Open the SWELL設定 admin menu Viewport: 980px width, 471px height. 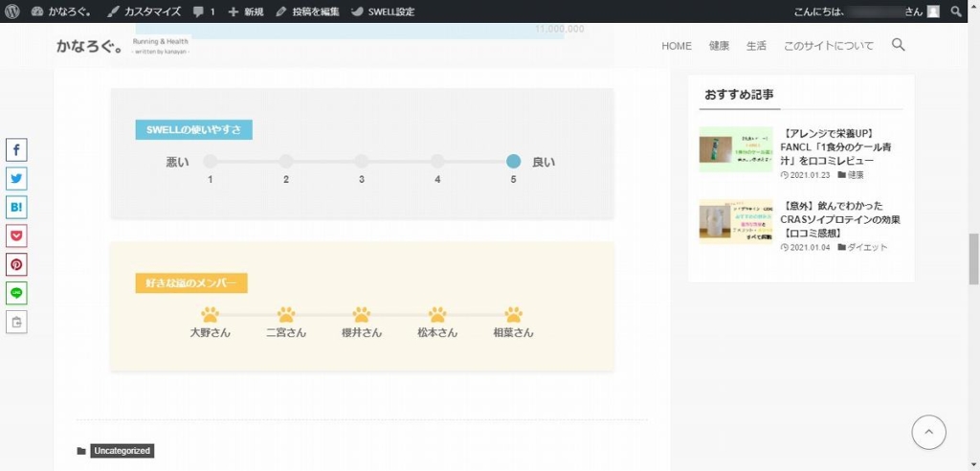click(383, 11)
